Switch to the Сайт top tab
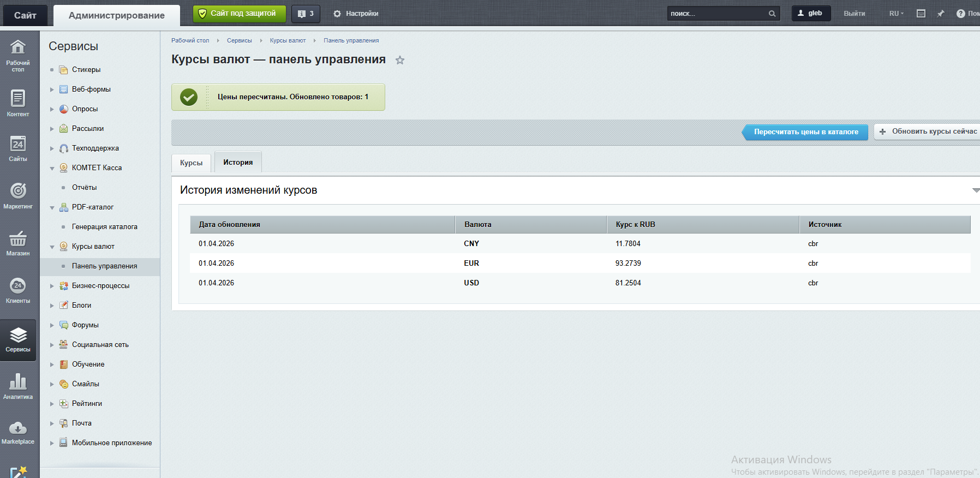980x478 pixels. [x=25, y=15]
